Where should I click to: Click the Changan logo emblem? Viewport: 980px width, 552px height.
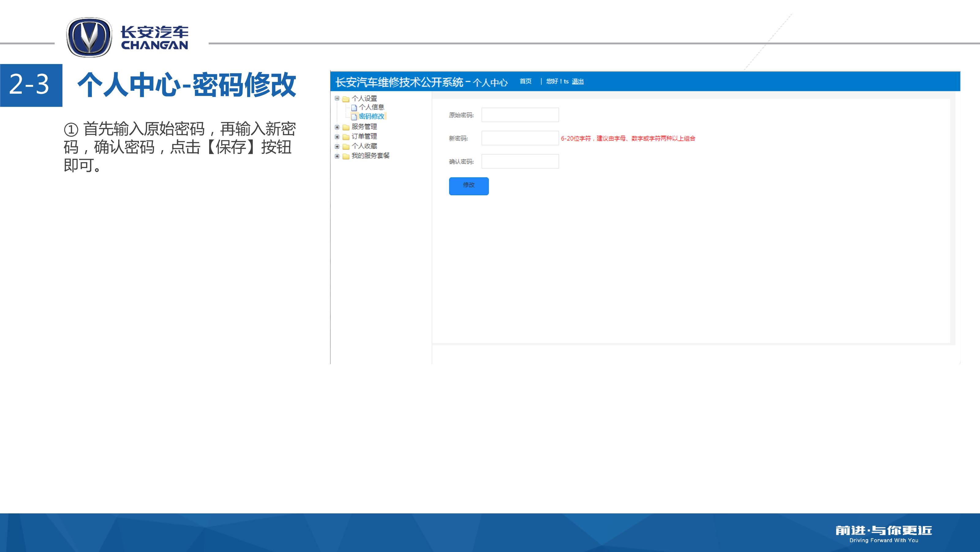[x=89, y=37]
